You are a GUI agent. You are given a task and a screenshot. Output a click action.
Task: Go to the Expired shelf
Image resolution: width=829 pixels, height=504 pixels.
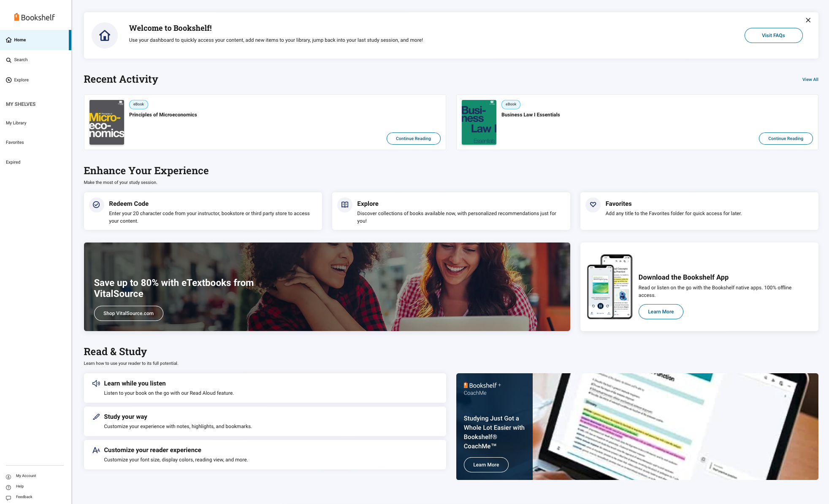13,162
